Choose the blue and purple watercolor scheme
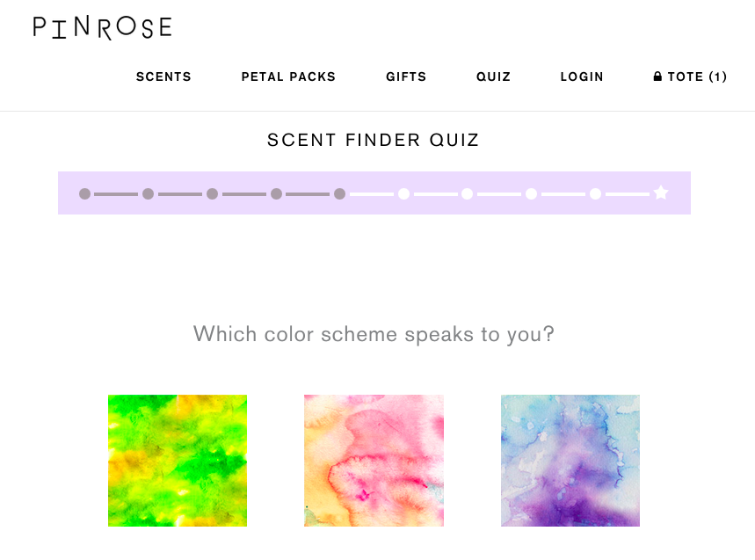755x560 pixels. pyautogui.click(x=570, y=461)
